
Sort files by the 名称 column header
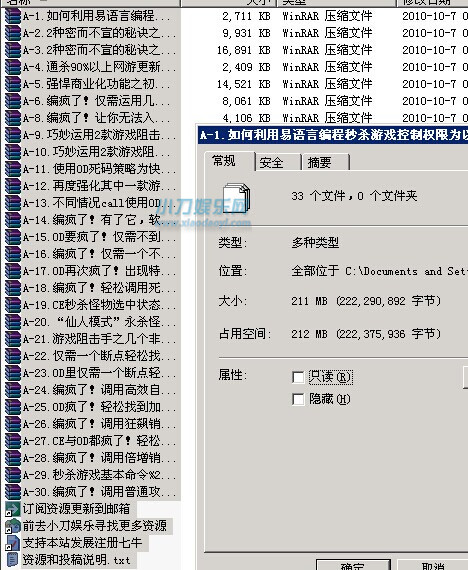91,3
